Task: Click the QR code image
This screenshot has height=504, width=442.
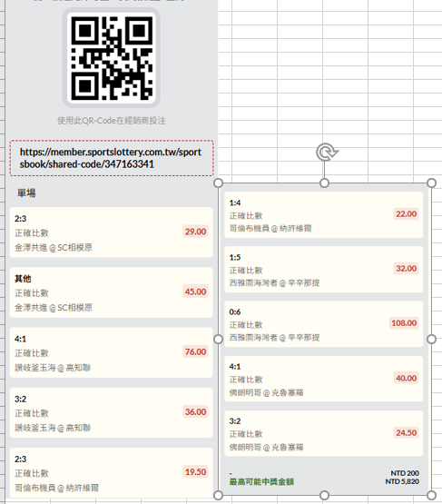Action: pos(112,58)
